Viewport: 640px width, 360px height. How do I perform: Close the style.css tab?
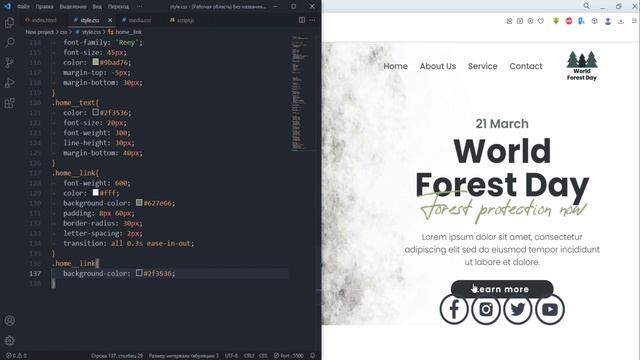[x=110, y=20]
